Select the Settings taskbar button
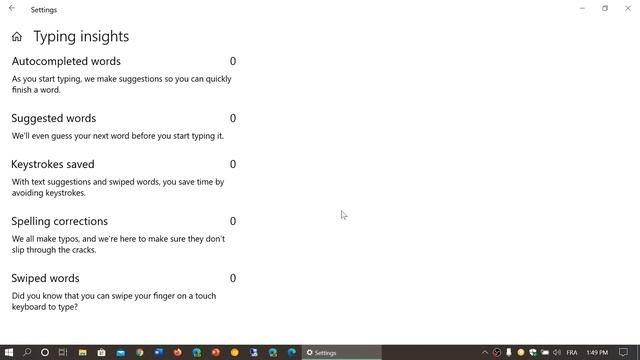Screen dimensions: 640x360 (342, 352)
